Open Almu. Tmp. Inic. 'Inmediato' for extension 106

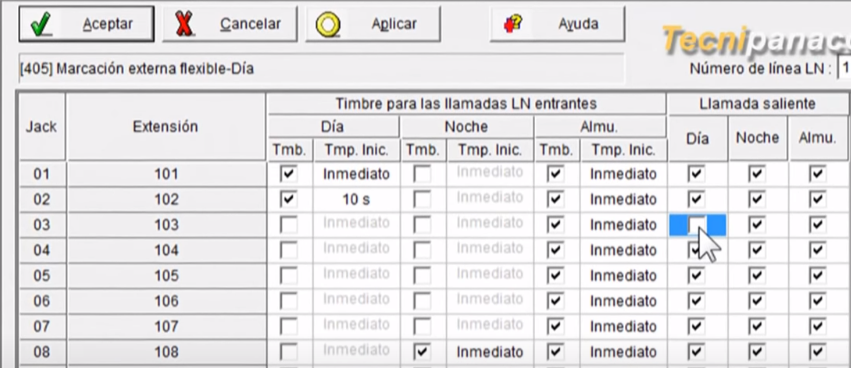tap(623, 301)
